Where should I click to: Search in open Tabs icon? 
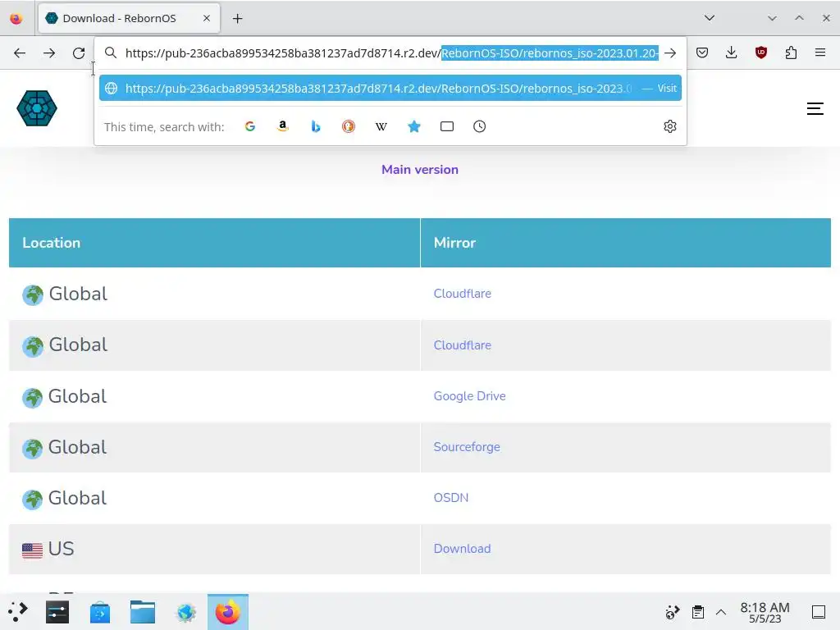tap(447, 126)
